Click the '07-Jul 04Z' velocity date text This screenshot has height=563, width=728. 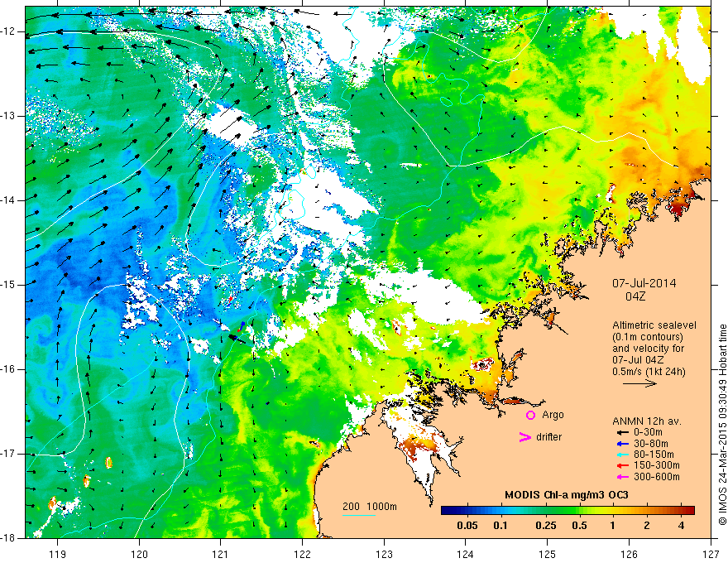point(638,360)
